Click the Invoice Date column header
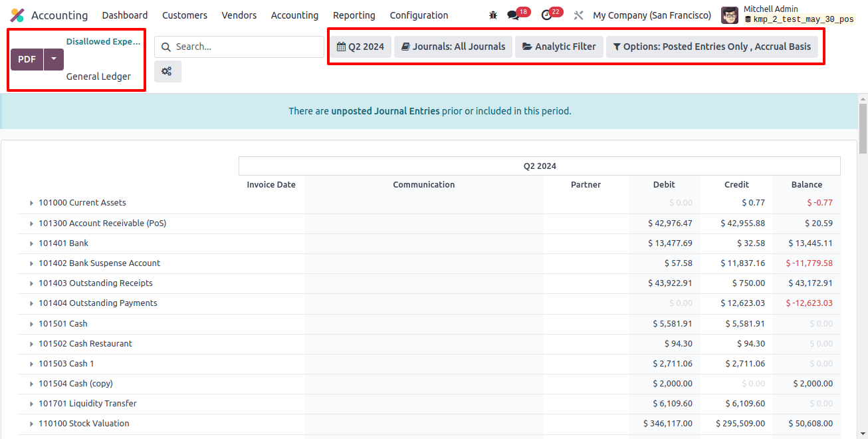Image resolution: width=868 pixels, height=439 pixels. [271, 185]
